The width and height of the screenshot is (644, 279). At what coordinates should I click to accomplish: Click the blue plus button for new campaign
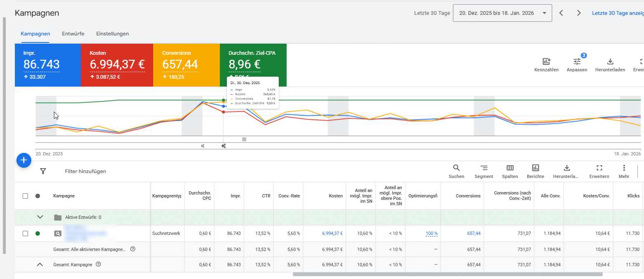[x=23, y=160]
